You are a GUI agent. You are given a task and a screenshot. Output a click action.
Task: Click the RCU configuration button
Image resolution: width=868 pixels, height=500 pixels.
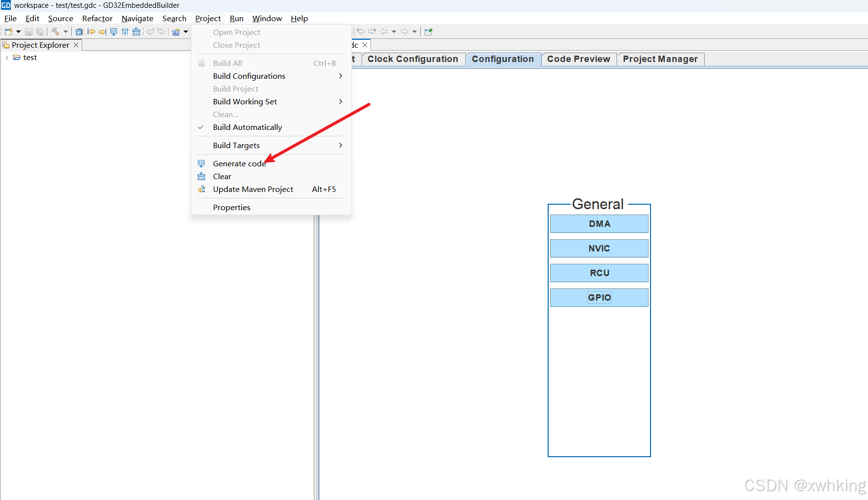click(x=599, y=273)
